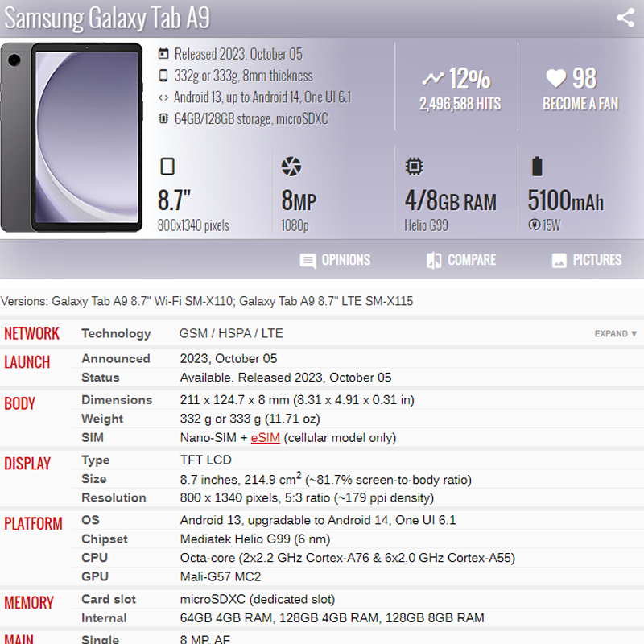Open the Compare page
Screen dimensions: 644x644
pyautogui.click(x=460, y=260)
